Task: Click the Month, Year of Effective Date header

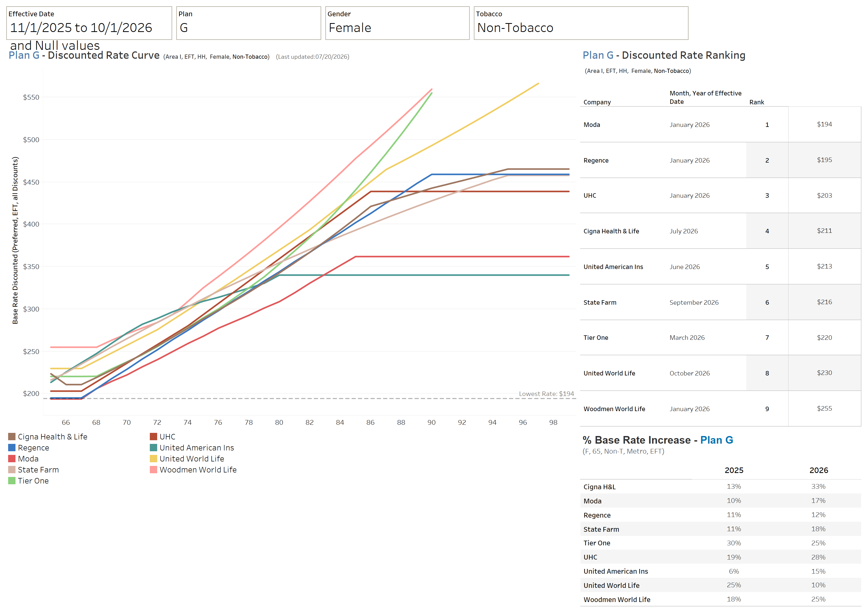Action: 705,98
